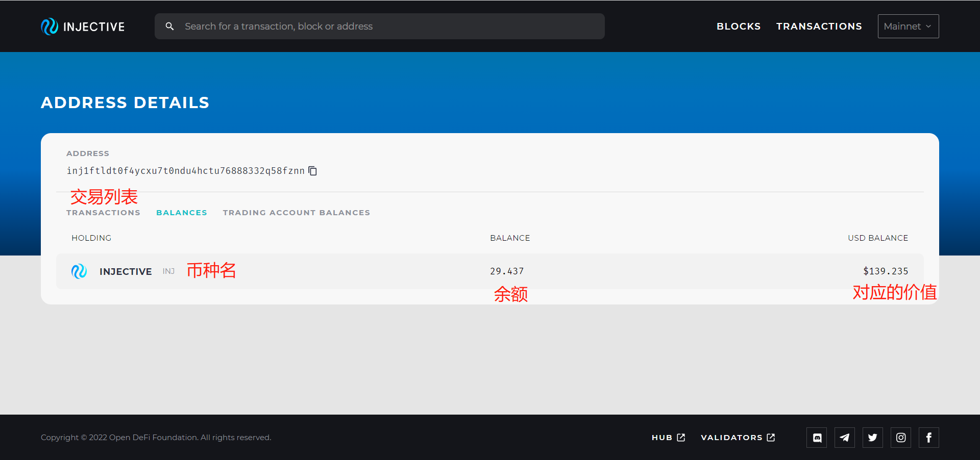
Task: Open Transactions in the top navigation
Action: tap(819, 27)
